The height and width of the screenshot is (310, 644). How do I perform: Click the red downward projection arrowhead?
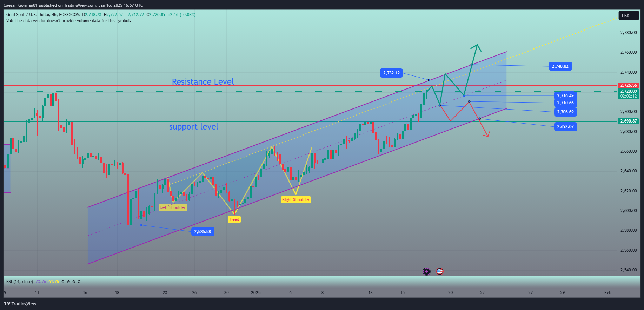click(x=486, y=134)
